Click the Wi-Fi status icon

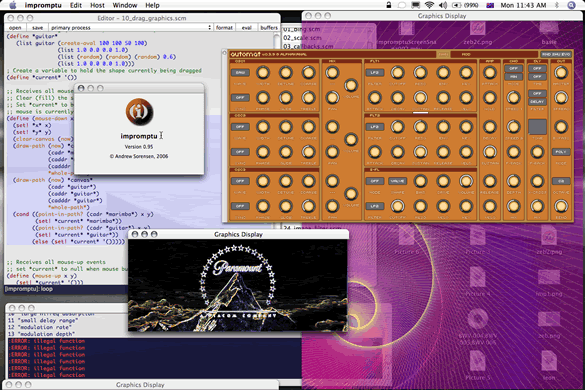429,5
